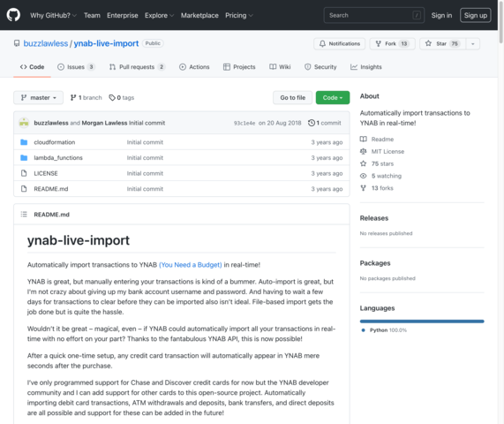Select the Insights tab
Screen dimensions: 504x424
366,67
